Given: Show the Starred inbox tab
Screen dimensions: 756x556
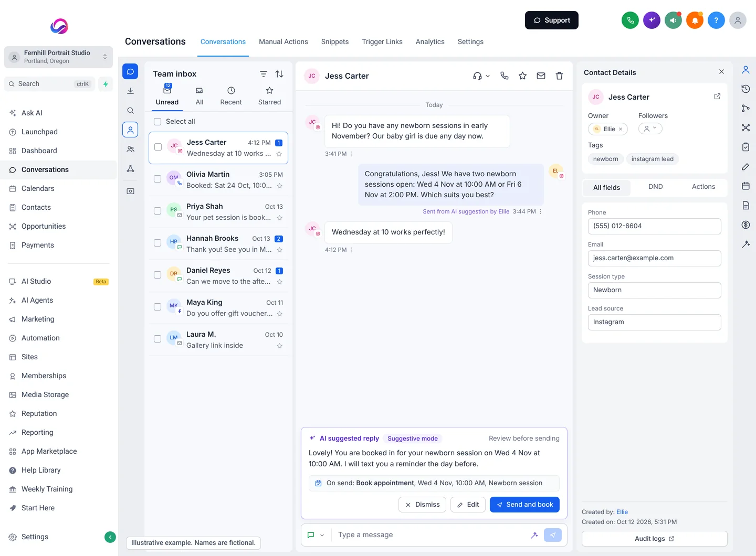Looking at the screenshot, I should 269,97.
